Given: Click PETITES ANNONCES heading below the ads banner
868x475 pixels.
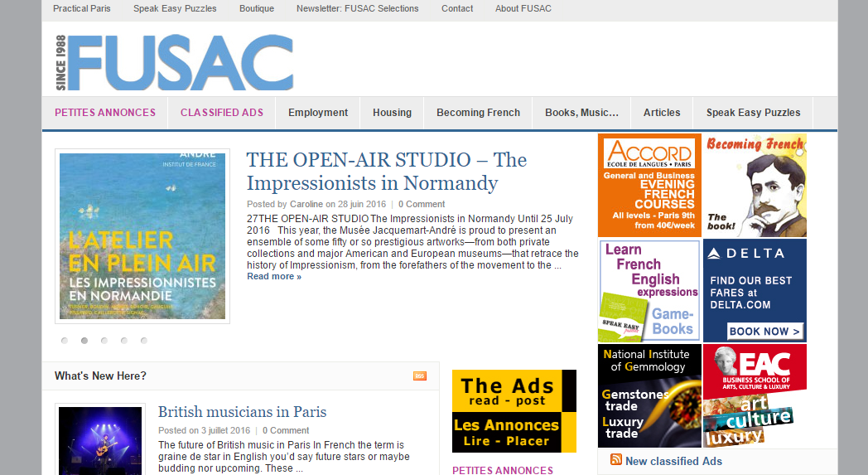Looking at the screenshot, I should coord(503,470).
